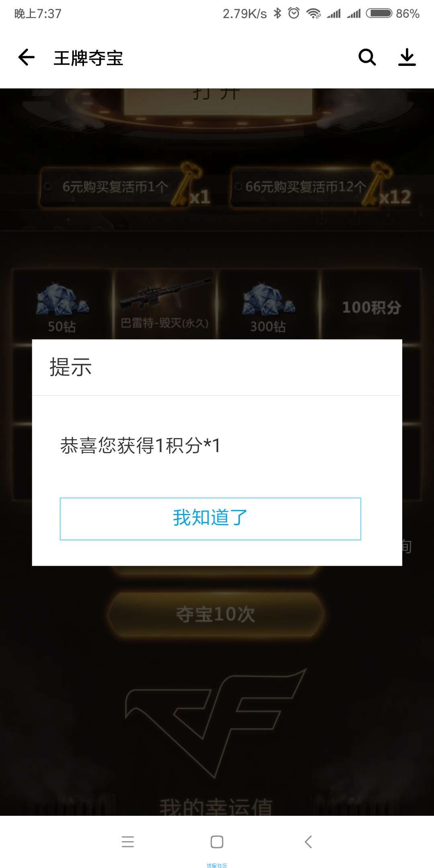Tap the 王牌夺宝 page title
Image resolution: width=434 pixels, height=868 pixels.
point(88,58)
